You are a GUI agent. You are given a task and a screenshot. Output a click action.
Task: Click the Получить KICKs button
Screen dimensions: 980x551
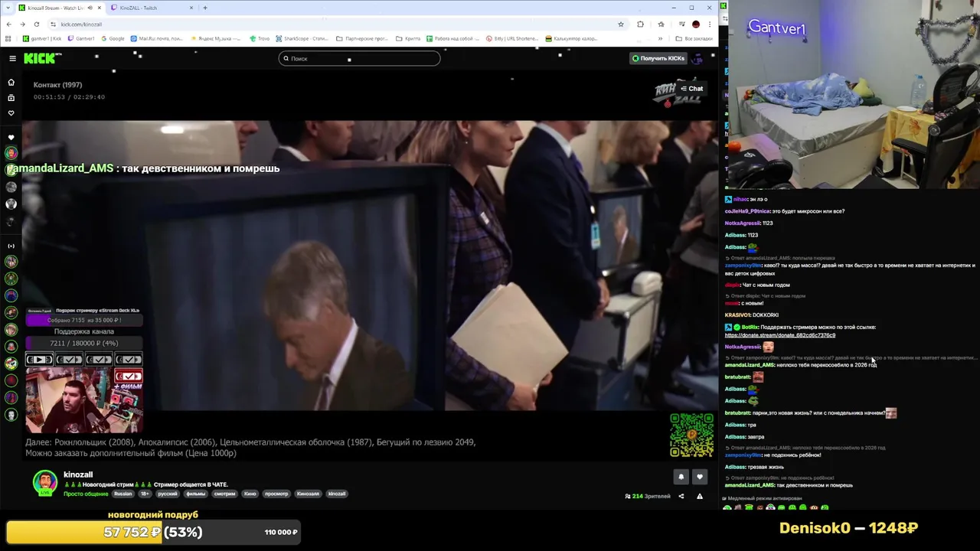click(658, 58)
